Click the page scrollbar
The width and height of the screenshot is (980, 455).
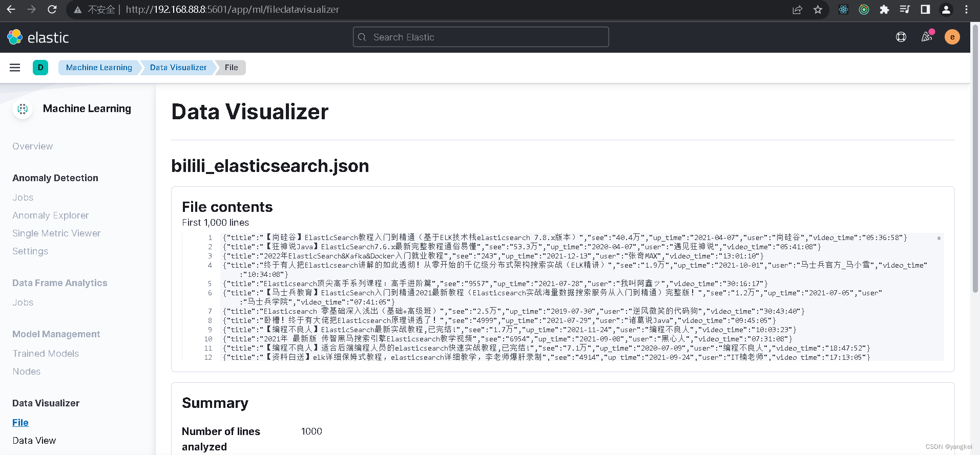[x=975, y=159]
